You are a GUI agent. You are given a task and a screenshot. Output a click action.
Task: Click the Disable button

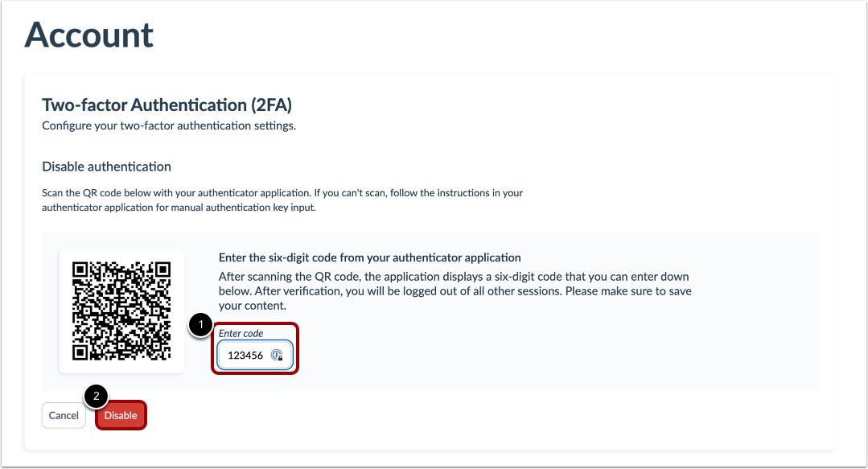point(121,415)
